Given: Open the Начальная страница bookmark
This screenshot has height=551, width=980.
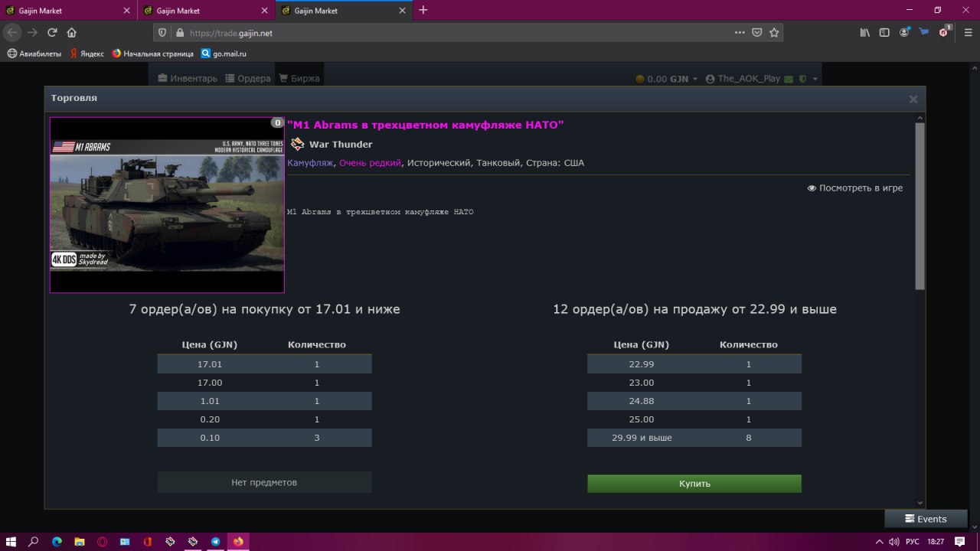Looking at the screenshot, I should point(152,54).
